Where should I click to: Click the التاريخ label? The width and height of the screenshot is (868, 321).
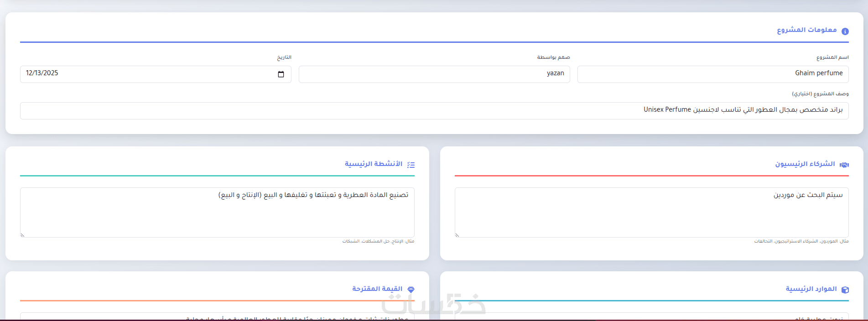click(284, 57)
